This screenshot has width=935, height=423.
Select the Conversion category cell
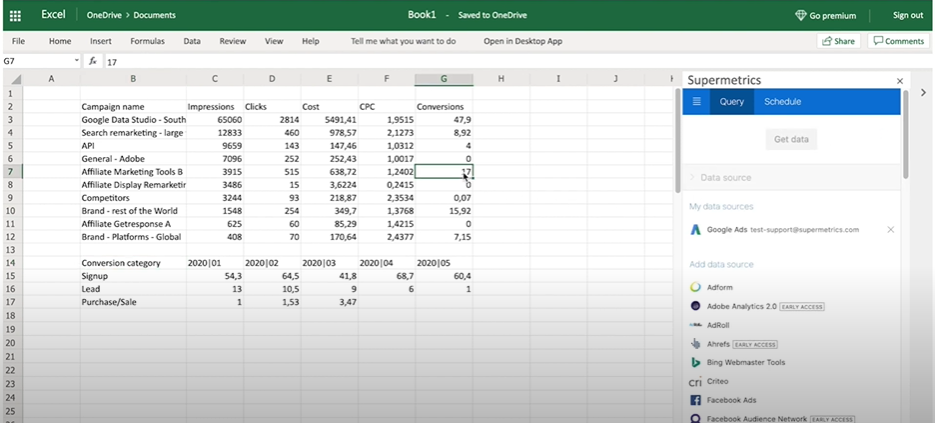[133, 263]
